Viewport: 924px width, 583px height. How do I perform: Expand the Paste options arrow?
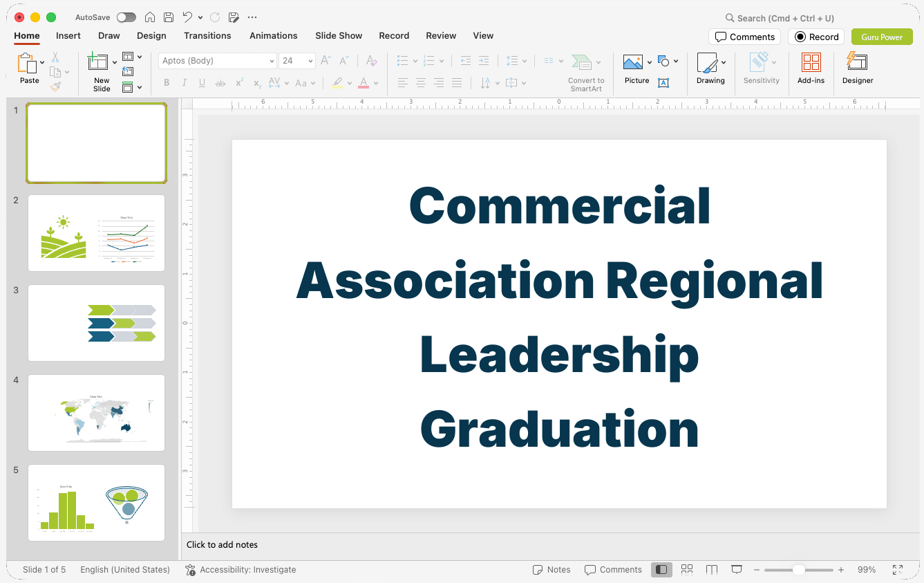[x=43, y=63]
